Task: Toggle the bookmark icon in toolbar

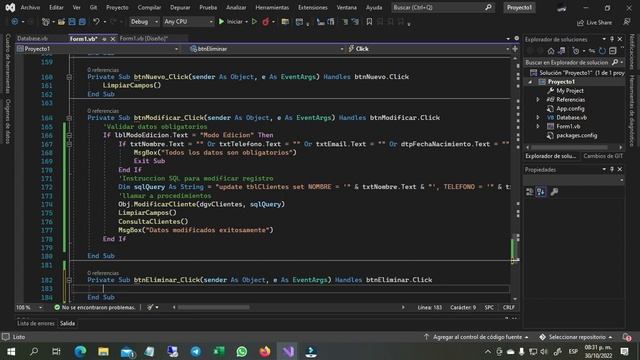Action: (x=369, y=22)
